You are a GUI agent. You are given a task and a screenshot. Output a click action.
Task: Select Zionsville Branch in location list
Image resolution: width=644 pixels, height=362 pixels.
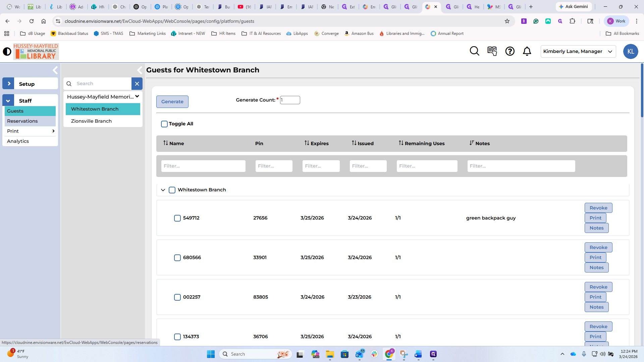pos(91,121)
